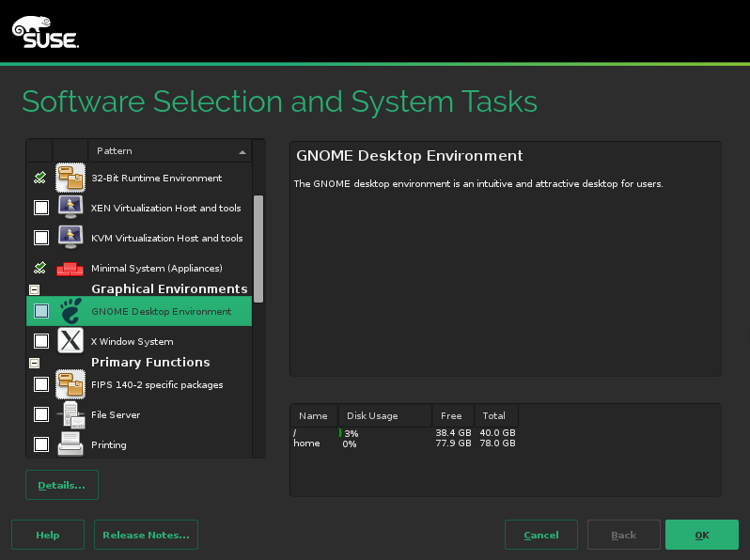Click the Free column header
Image resolution: width=750 pixels, height=560 pixels.
pos(452,415)
